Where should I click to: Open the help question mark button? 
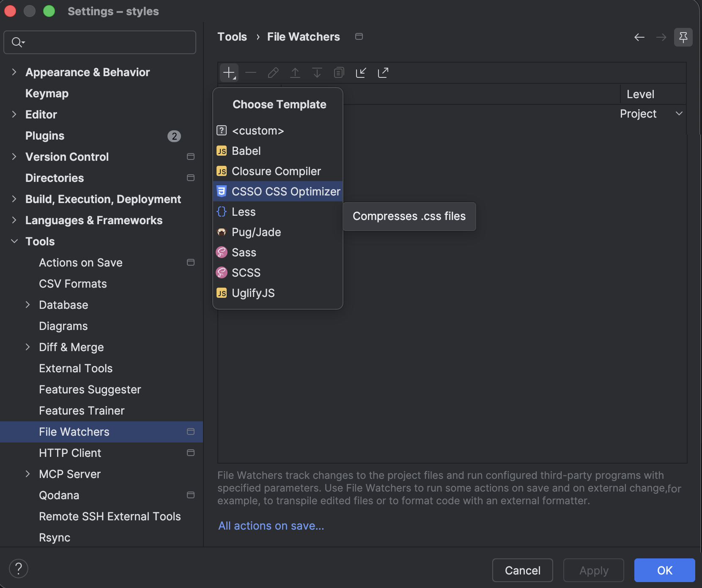(19, 569)
